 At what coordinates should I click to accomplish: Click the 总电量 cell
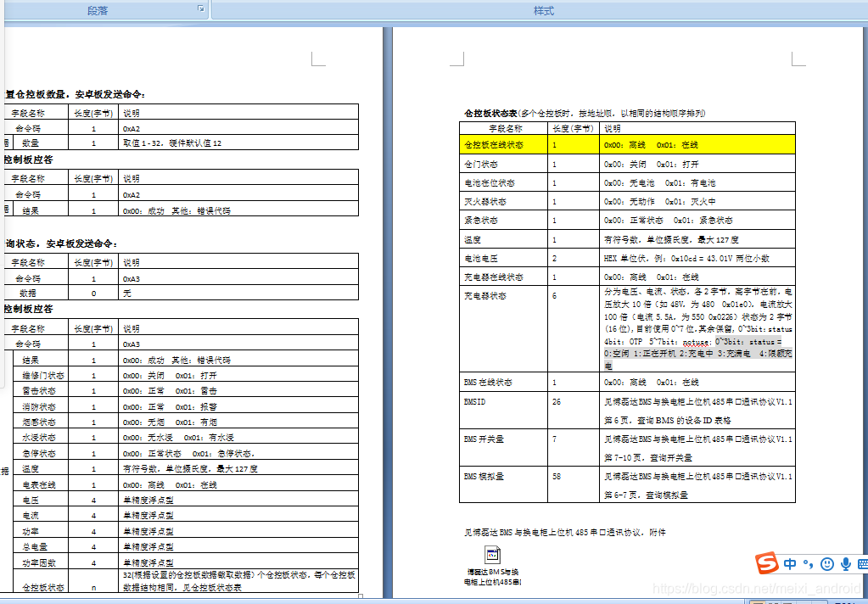click(40, 547)
